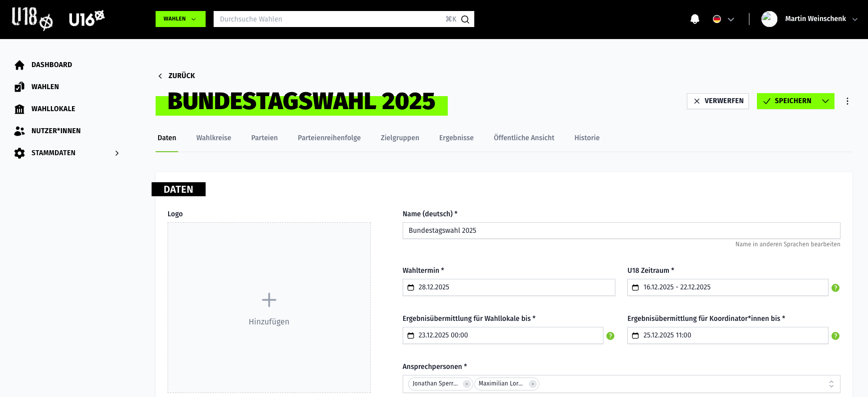Open the Öffentliche Ansicht tab
This screenshot has width=868, height=397.
[x=524, y=138]
